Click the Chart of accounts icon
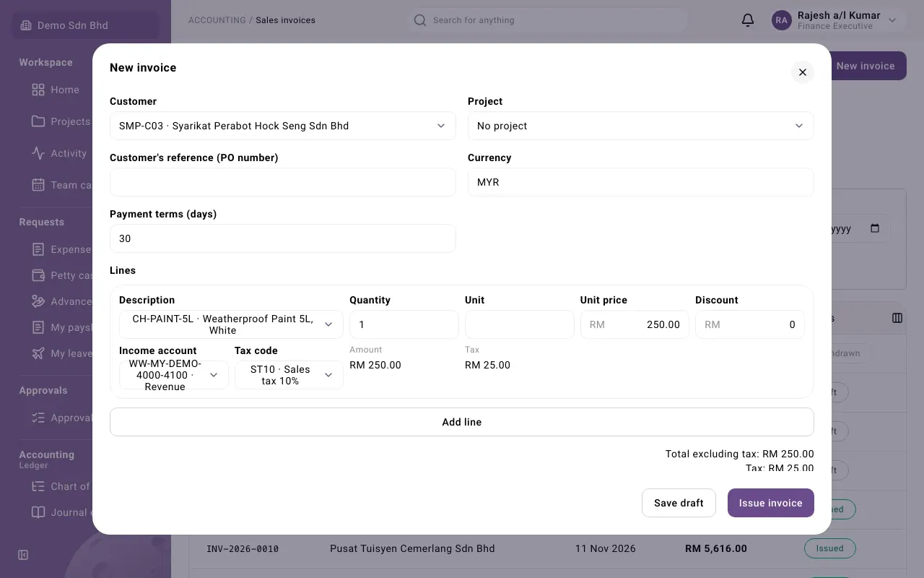This screenshot has height=578, width=924. [x=38, y=486]
